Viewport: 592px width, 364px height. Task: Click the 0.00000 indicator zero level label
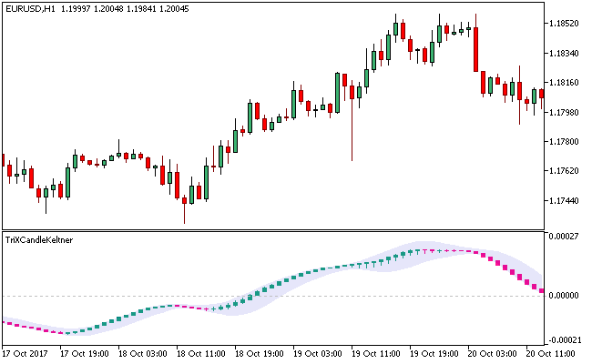click(x=564, y=296)
